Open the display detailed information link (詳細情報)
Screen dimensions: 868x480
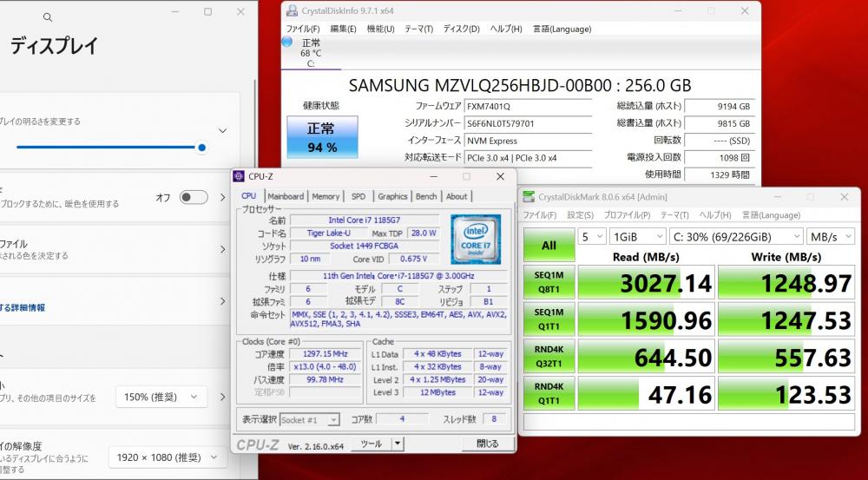(23, 307)
